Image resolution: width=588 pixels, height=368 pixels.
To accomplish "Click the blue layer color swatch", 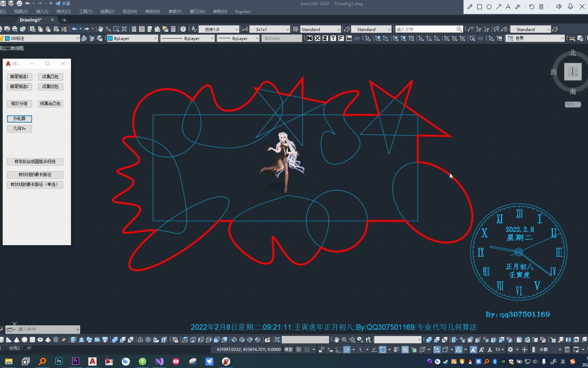I will pyautogui.click(x=7, y=38).
